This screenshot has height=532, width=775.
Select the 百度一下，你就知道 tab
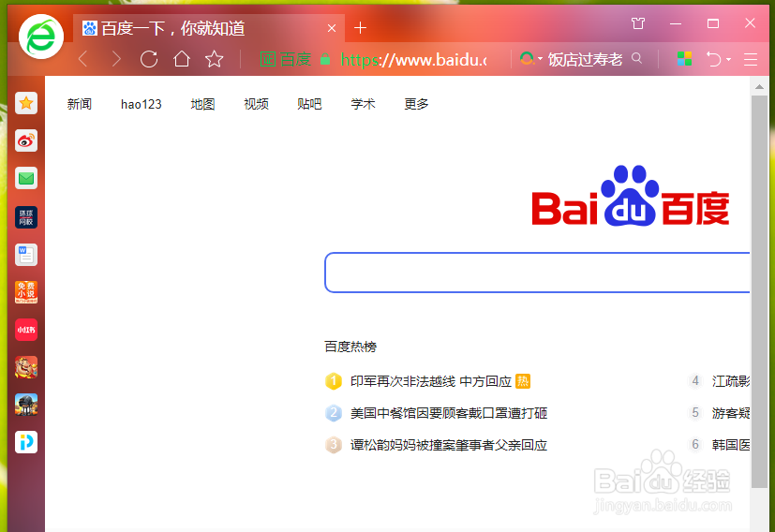[209, 28]
